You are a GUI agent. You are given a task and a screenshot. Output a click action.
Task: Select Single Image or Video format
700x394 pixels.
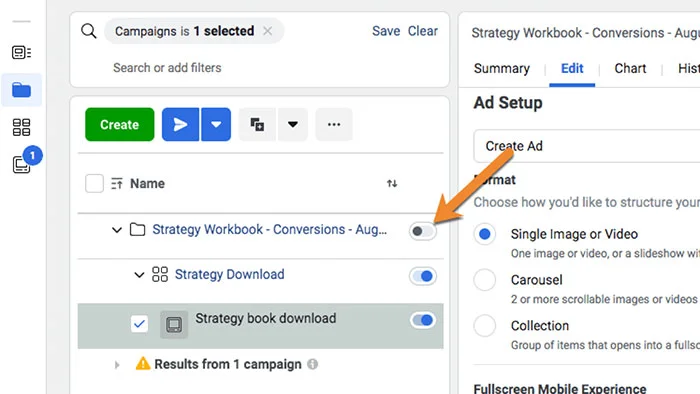click(485, 234)
